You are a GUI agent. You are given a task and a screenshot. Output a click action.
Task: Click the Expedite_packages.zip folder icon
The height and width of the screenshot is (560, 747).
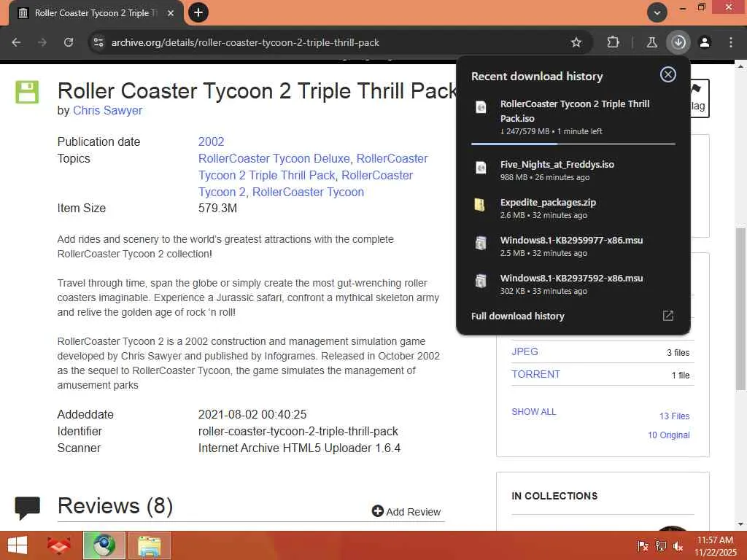[480, 205]
